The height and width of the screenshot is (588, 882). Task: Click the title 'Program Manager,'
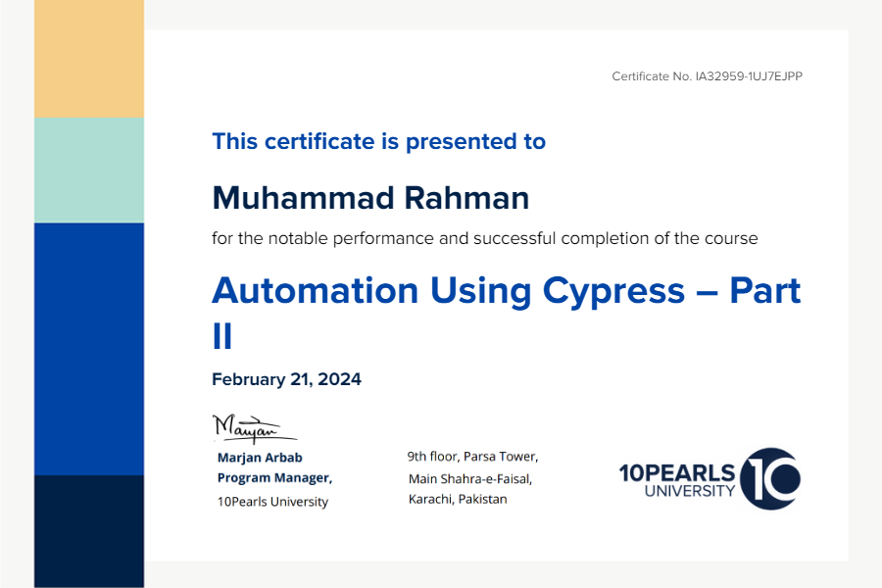click(275, 477)
